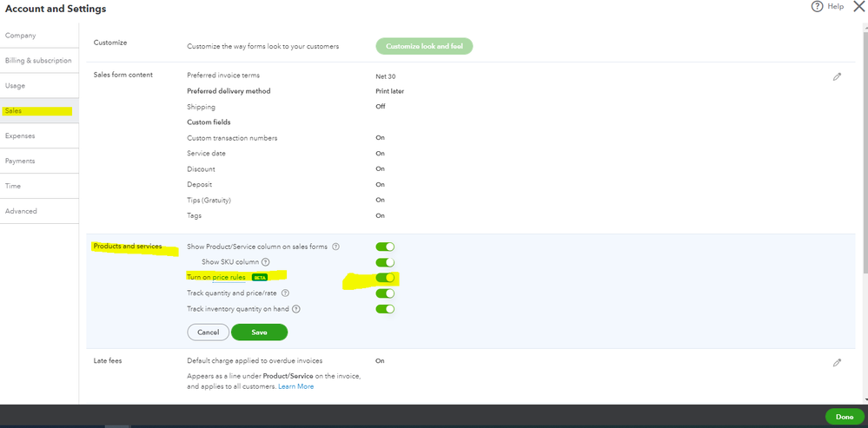Open help tooltip for Show Product/Service column
Screen dimensions: 868x428
pos(335,247)
